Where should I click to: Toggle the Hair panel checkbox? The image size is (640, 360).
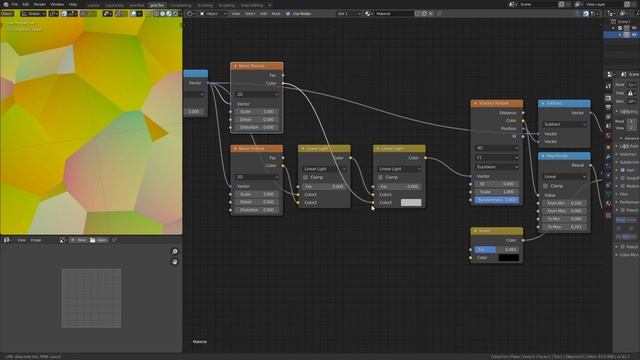623,170
